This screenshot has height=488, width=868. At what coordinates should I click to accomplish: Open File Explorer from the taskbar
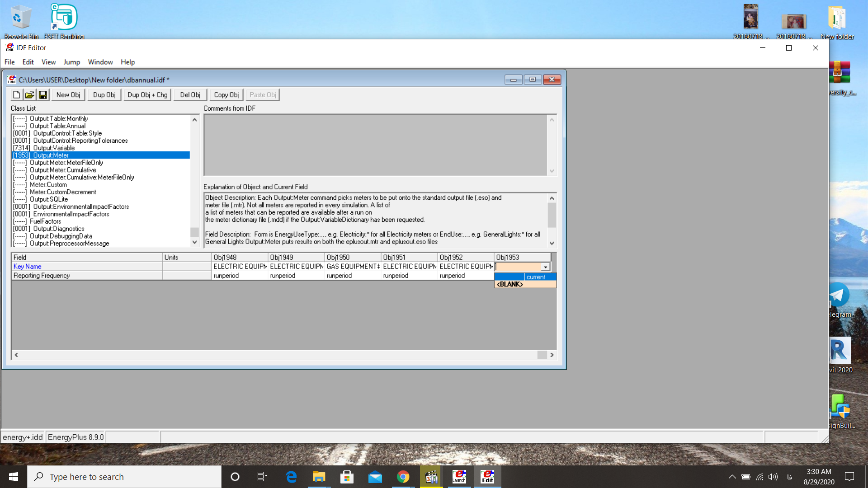click(319, 477)
